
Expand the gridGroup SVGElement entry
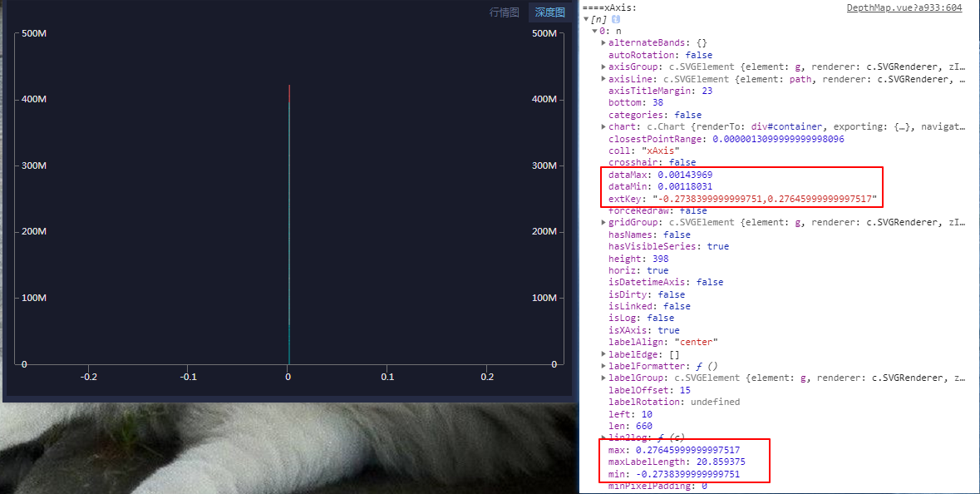tap(603, 222)
